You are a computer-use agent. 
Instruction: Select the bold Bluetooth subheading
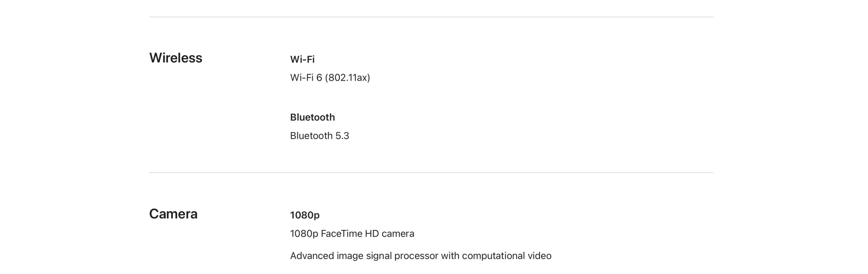(x=312, y=117)
